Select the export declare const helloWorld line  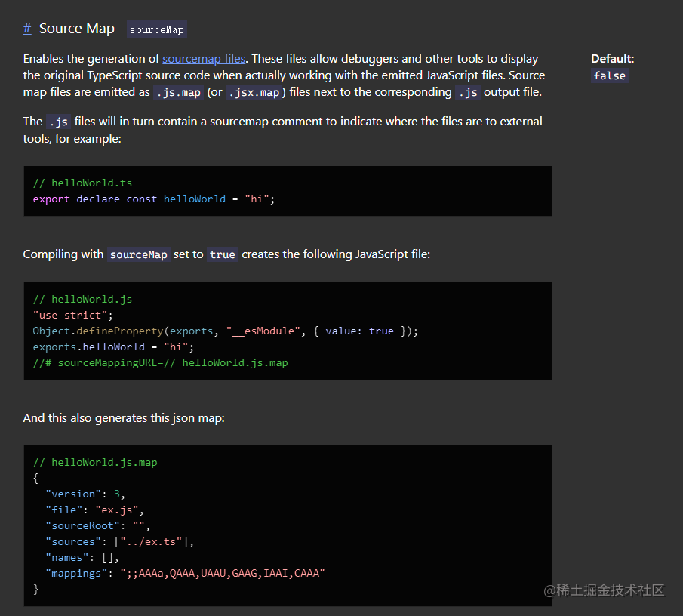click(151, 199)
